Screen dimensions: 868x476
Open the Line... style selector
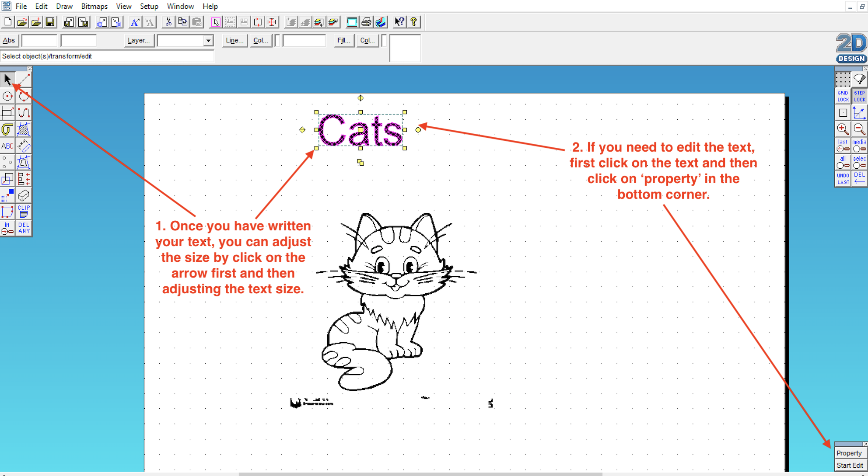[234, 41]
